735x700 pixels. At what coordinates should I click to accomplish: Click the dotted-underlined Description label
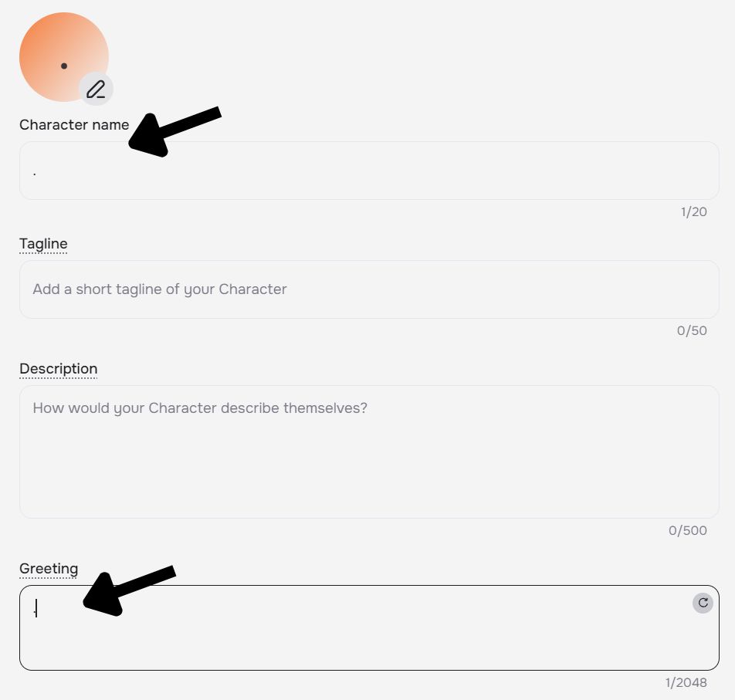coord(58,369)
